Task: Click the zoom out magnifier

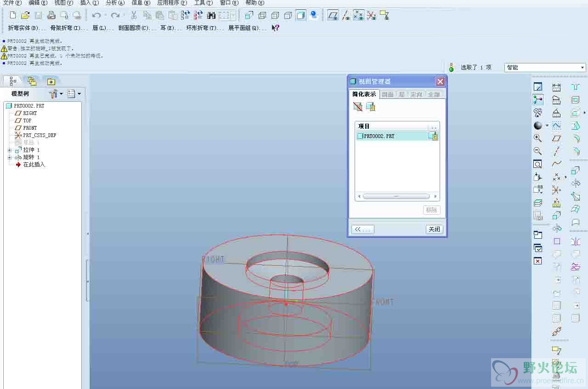Action: coord(538,151)
